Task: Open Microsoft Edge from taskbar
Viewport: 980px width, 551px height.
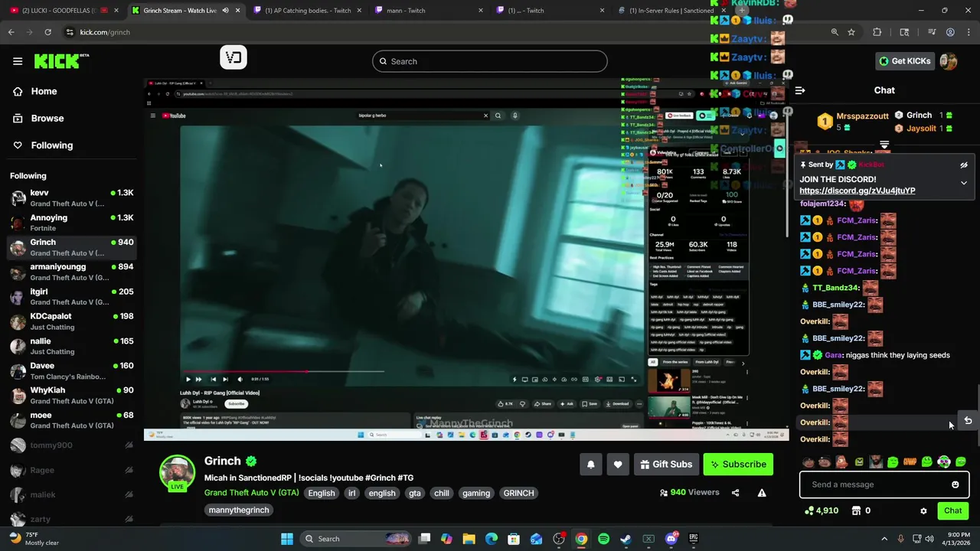Action: click(492, 539)
